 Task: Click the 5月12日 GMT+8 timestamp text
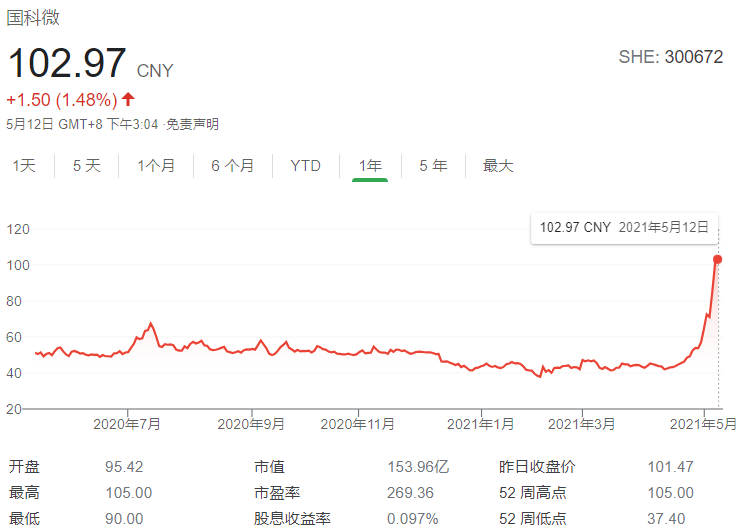point(82,124)
